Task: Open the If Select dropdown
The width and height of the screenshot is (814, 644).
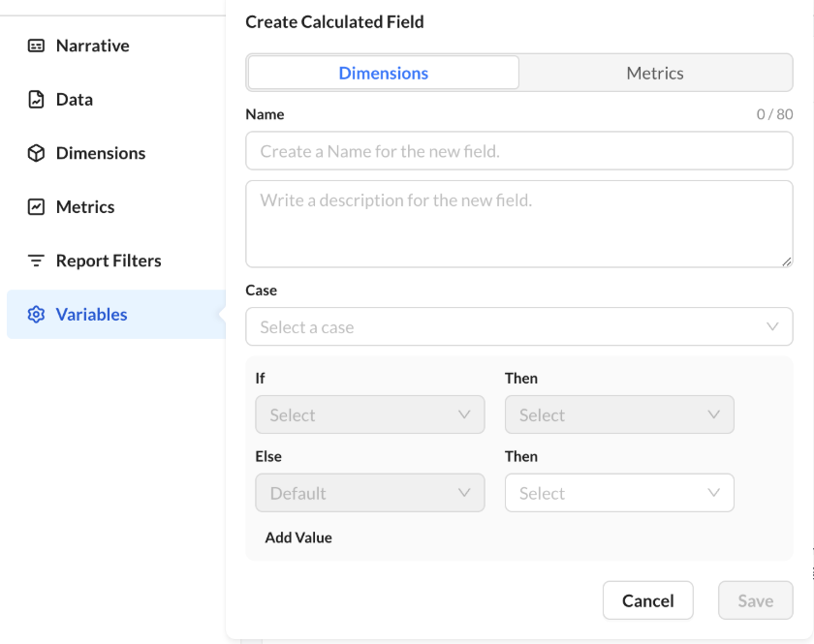Action: point(370,414)
